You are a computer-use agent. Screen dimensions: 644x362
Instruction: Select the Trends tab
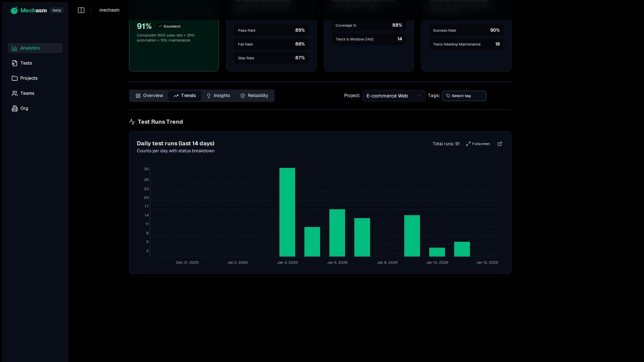coord(185,96)
